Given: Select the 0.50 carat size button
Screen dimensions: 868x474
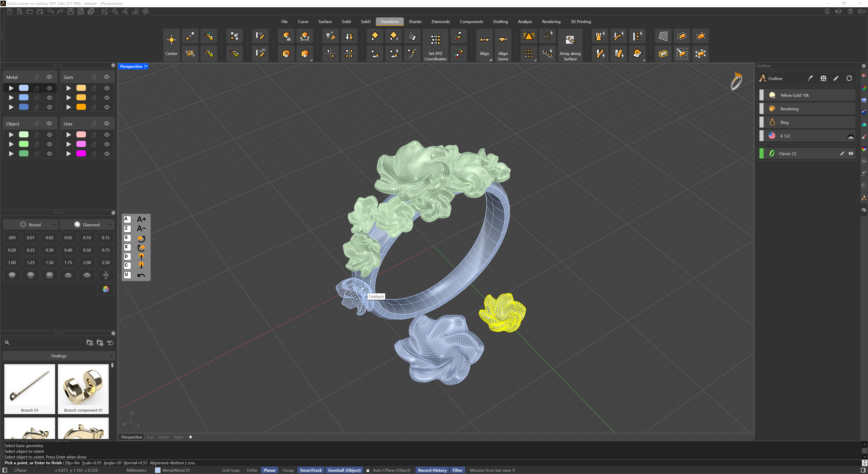Looking at the screenshot, I should tap(87, 250).
